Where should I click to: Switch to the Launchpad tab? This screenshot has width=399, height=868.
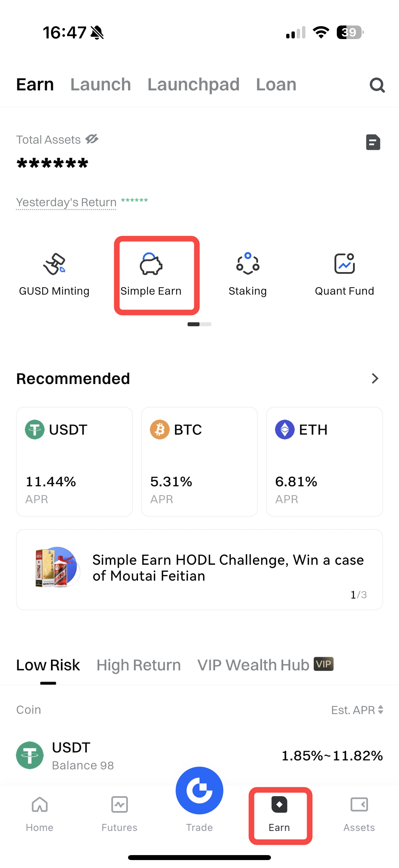(x=193, y=84)
